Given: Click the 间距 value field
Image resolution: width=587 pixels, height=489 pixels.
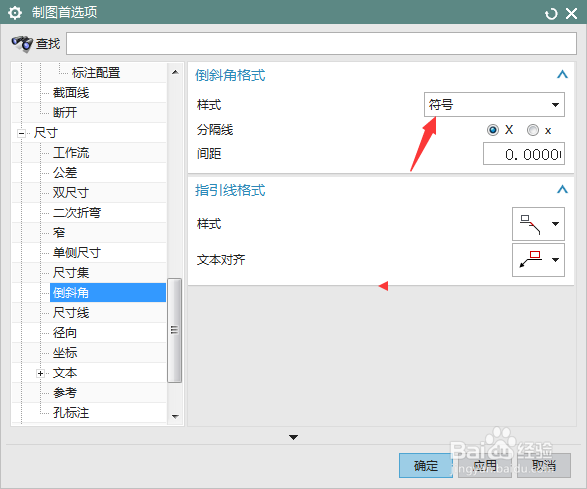Looking at the screenshot, I should click(524, 154).
